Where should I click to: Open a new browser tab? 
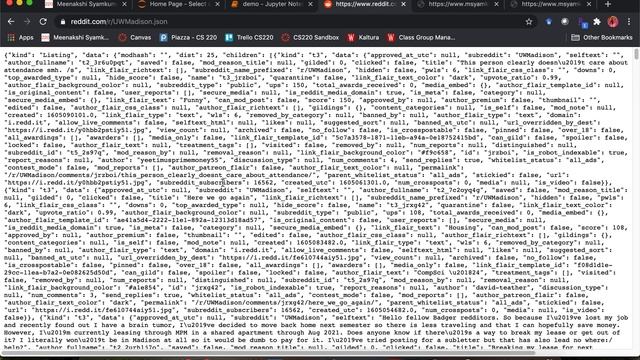coord(608,4)
